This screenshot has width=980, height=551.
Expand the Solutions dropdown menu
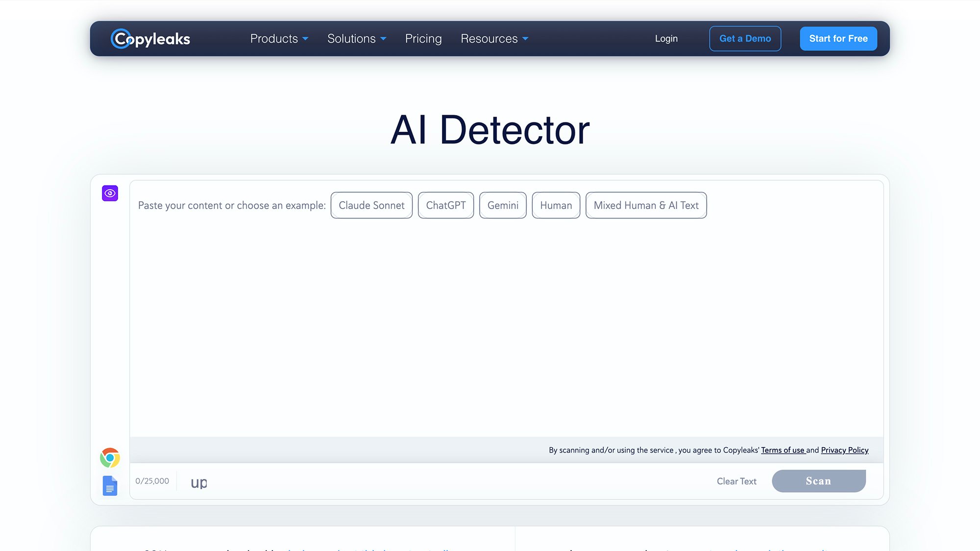[x=357, y=39]
